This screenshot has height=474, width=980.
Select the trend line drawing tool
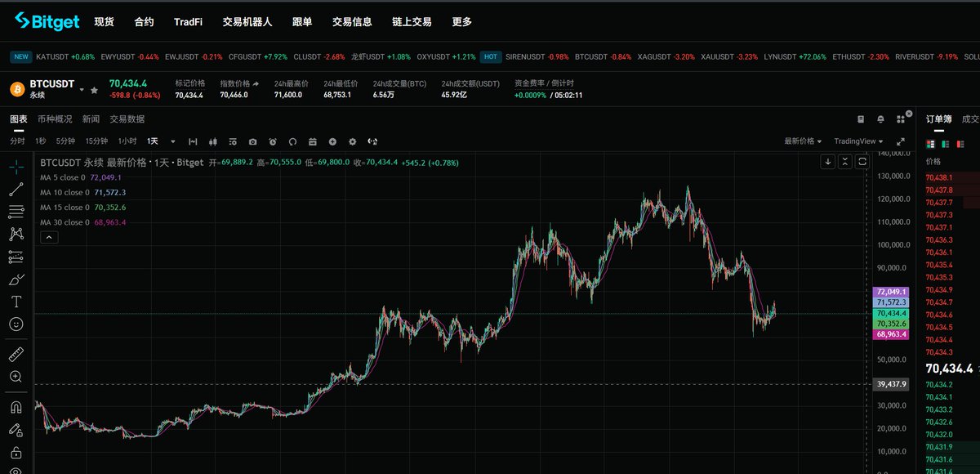point(16,190)
